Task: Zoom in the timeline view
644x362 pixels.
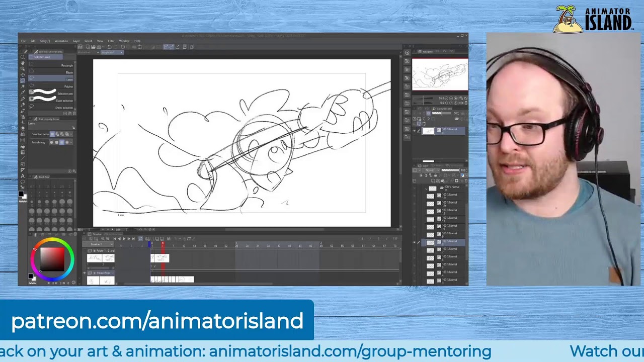Action: click(x=108, y=239)
